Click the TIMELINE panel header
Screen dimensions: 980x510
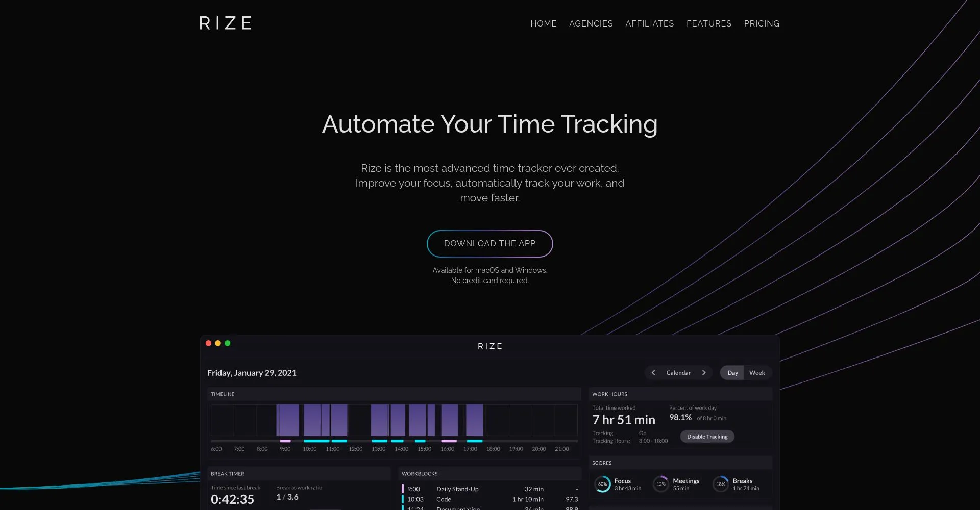click(x=394, y=394)
